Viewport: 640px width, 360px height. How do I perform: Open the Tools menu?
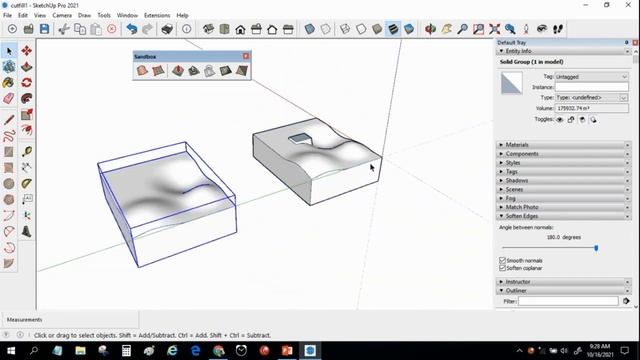pyautogui.click(x=104, y=15)
